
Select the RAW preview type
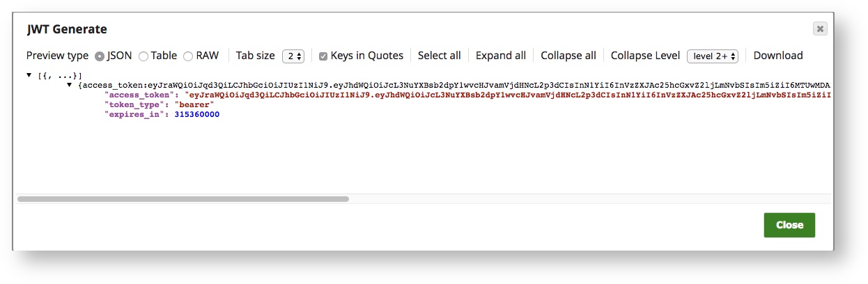tap(188, 56)
